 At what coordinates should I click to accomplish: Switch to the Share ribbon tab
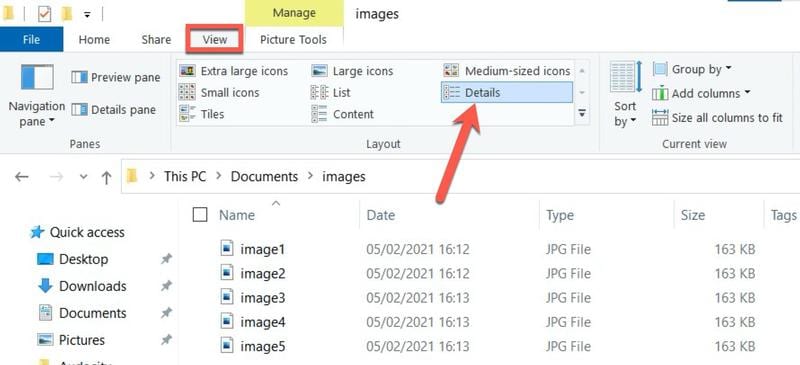pyautogui.click(x=156, y=40)
